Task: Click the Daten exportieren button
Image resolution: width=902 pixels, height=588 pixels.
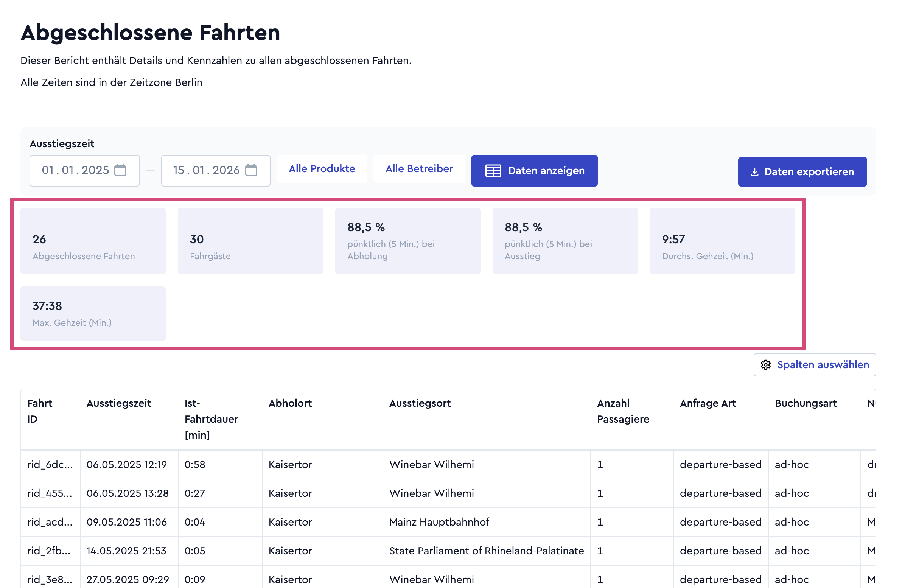Action: click(802, 172)
